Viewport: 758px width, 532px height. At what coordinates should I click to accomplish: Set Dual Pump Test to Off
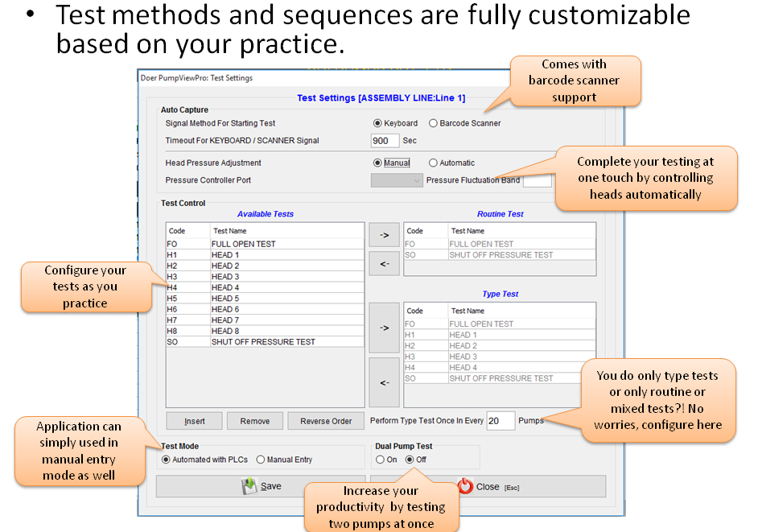click(410, 460)
